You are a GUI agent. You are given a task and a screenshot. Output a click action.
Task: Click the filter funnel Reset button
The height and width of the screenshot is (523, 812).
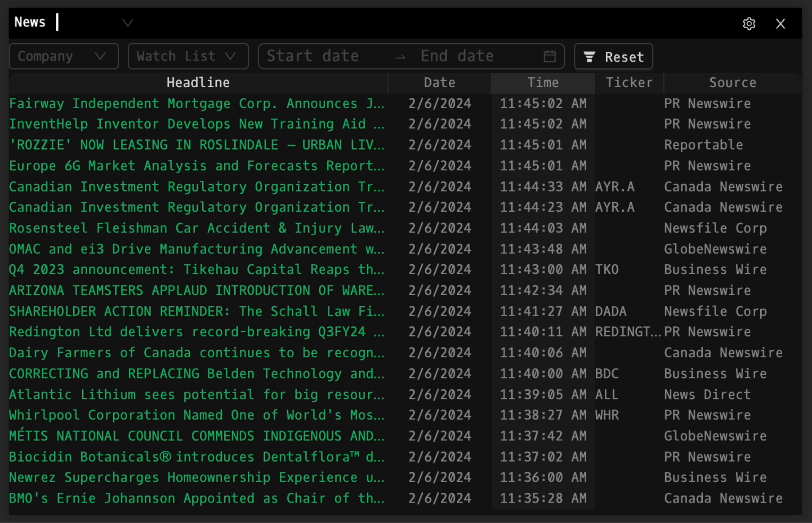(x=613, y=56)
